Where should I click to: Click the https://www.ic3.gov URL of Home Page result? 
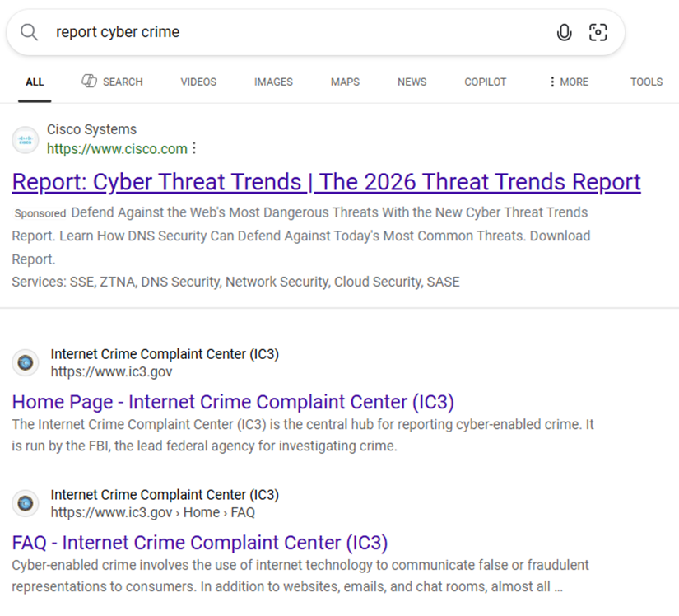click(x=111, y=371)
